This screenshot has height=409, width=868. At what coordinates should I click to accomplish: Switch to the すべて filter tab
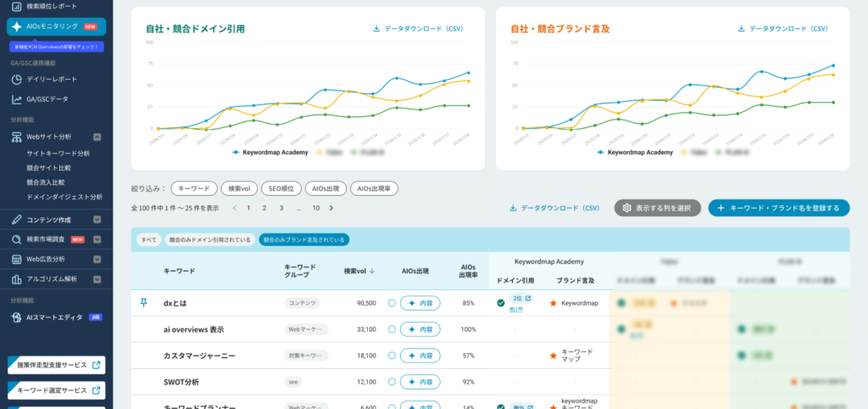coord(148,240)
